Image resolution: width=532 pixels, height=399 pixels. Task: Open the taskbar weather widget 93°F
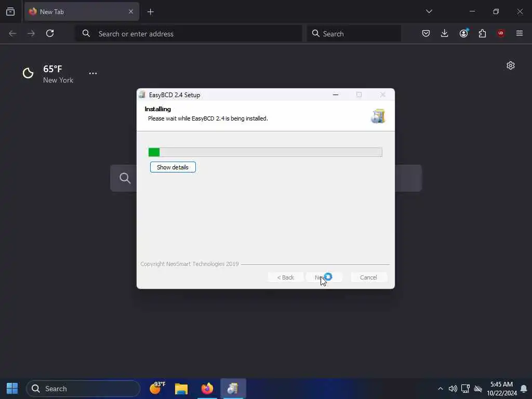point(157,388)
